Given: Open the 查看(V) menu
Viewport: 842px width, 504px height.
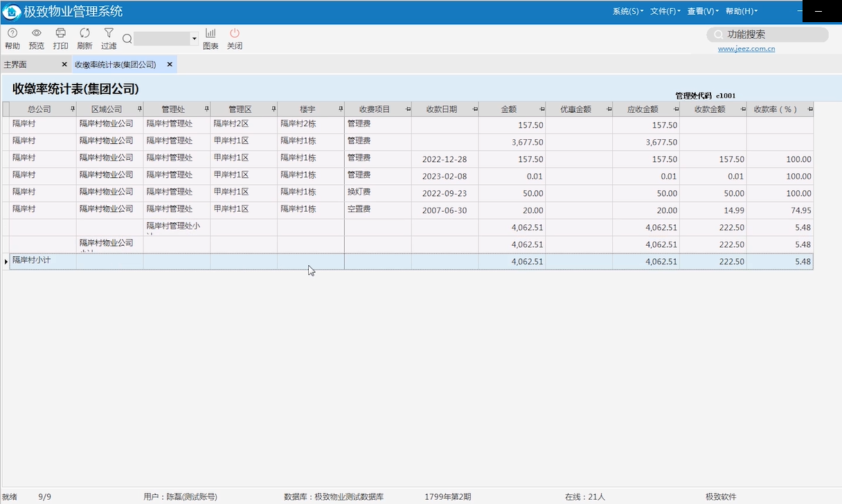Looking at the screenshot, I should [x=704, y=11].
